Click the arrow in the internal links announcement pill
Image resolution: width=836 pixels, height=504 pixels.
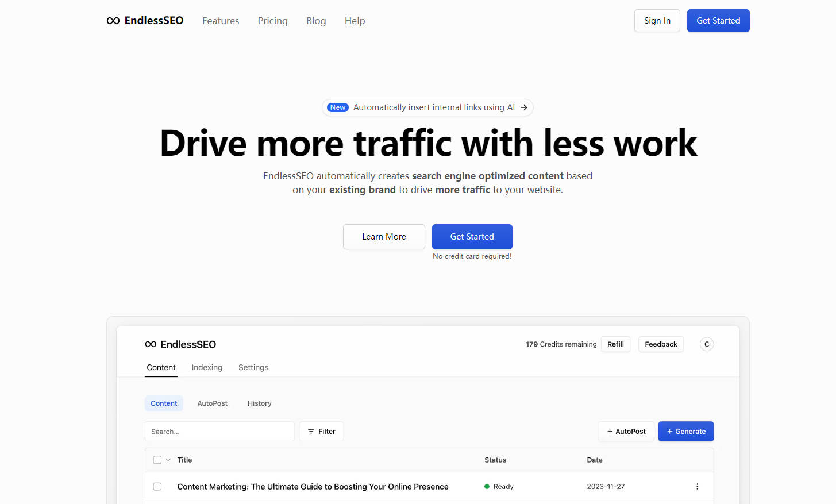click(x=523, y=107)
